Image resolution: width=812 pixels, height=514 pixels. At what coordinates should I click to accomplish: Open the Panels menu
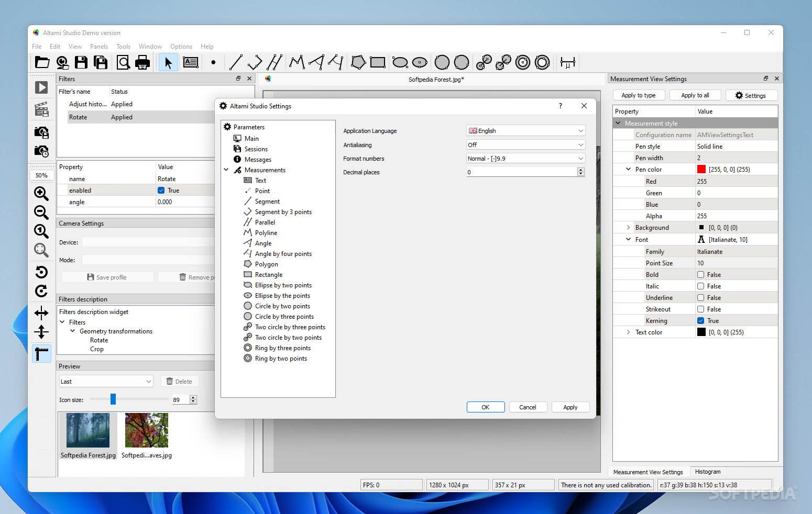[99, 47]
